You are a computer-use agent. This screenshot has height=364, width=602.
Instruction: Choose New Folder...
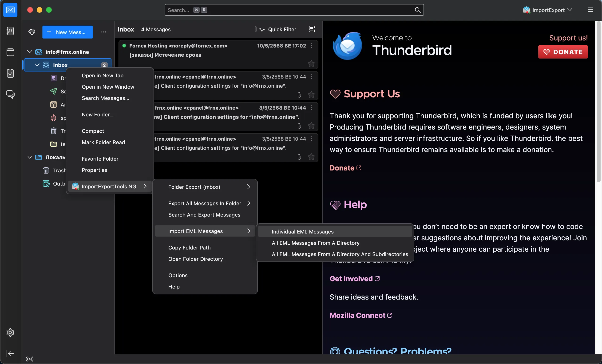click(110, 115)
